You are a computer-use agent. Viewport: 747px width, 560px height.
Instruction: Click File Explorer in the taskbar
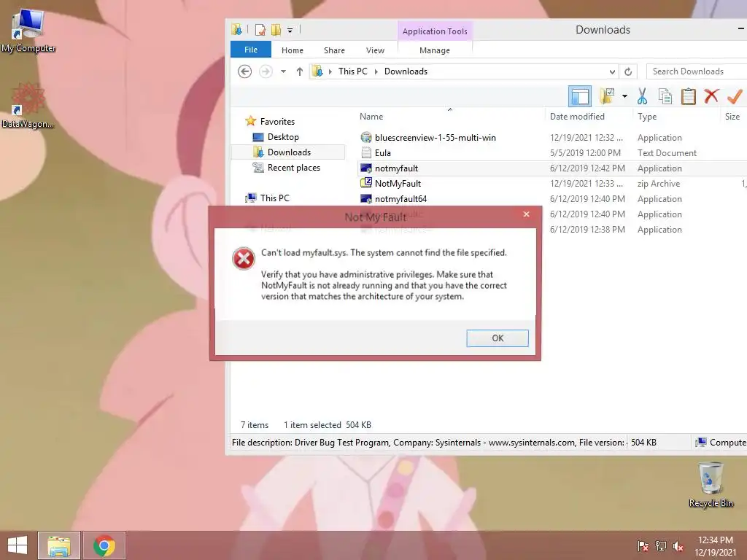coord(59,545)
